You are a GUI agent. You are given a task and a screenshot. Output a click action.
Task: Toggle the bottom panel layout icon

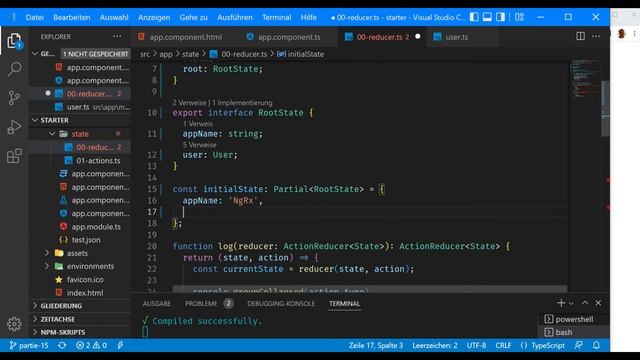[x=487, y=17]
